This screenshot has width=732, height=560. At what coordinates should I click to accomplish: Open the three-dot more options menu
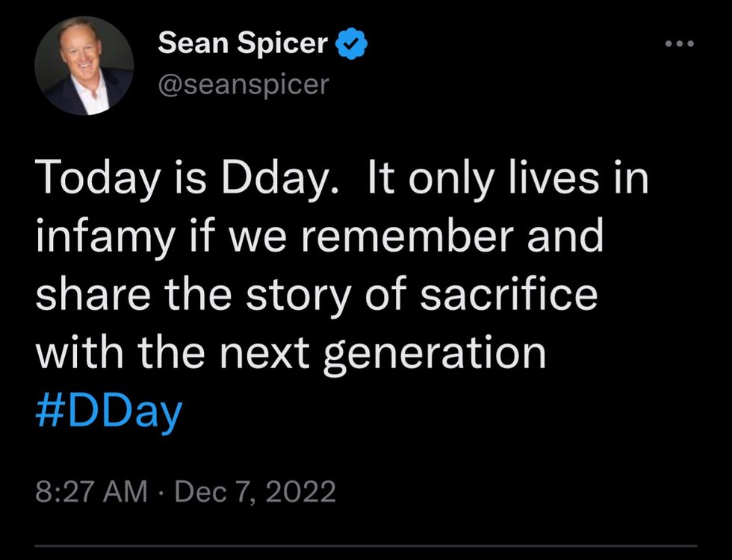coord(680,44)
